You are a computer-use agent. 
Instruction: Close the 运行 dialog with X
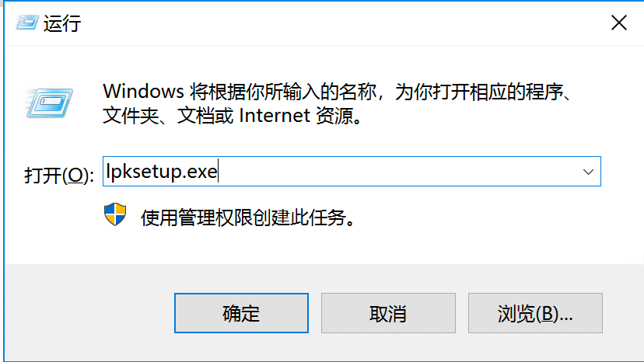pyautogui.click(x=618, y=23)
